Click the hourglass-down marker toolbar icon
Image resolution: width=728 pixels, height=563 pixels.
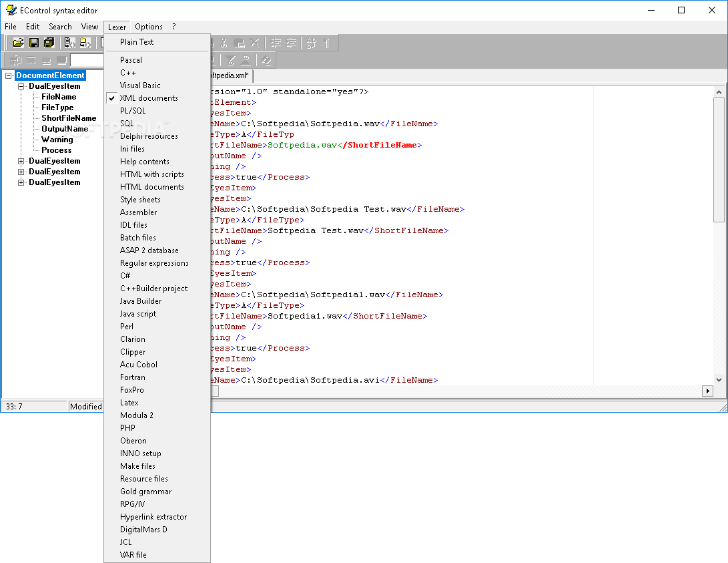pos(230,60)
